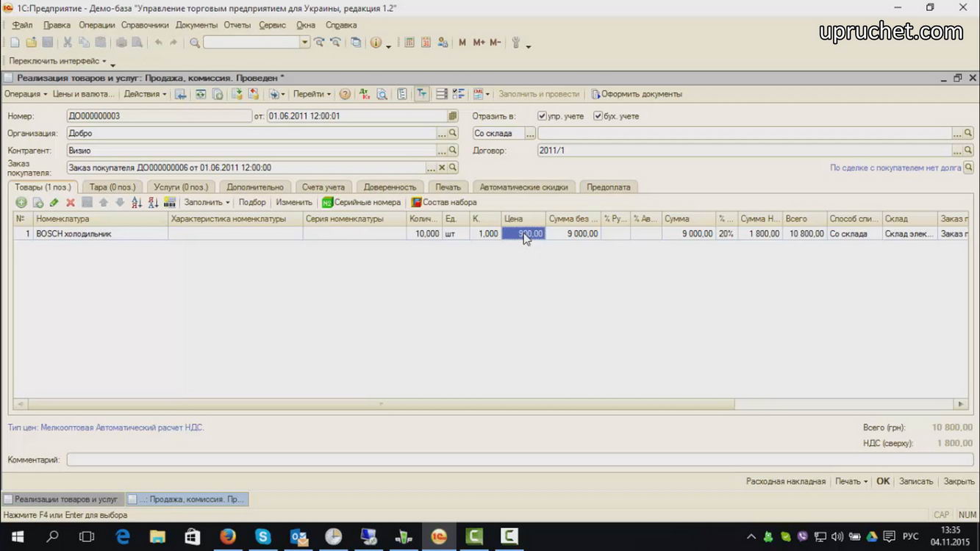Click the pencil edit row icon
980x551 pixels.
(x=54, y=202)
